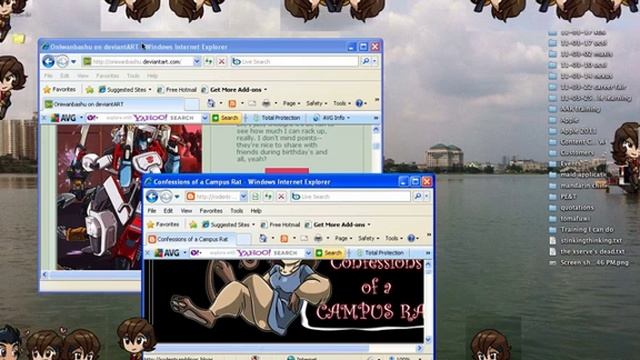Open Tools menu in Campus Rat menu bar
640x360 pixels.
[236, 211]
